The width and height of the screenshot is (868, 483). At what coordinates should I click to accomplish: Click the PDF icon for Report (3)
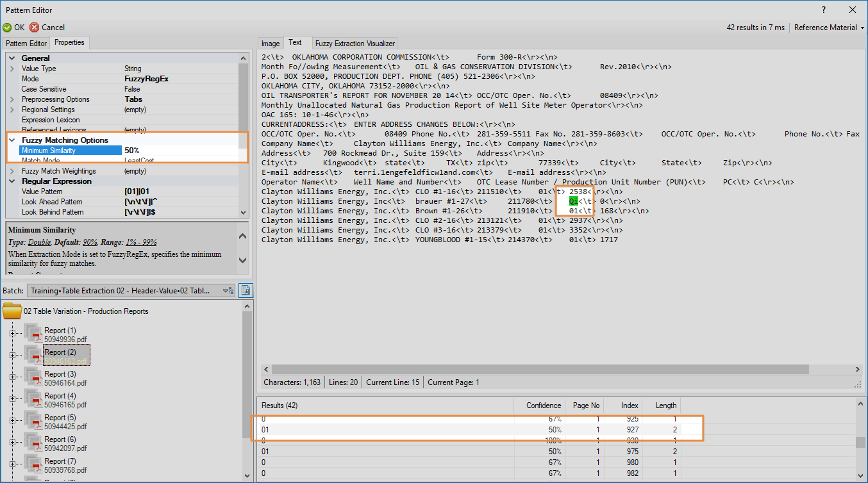point(33,377)
